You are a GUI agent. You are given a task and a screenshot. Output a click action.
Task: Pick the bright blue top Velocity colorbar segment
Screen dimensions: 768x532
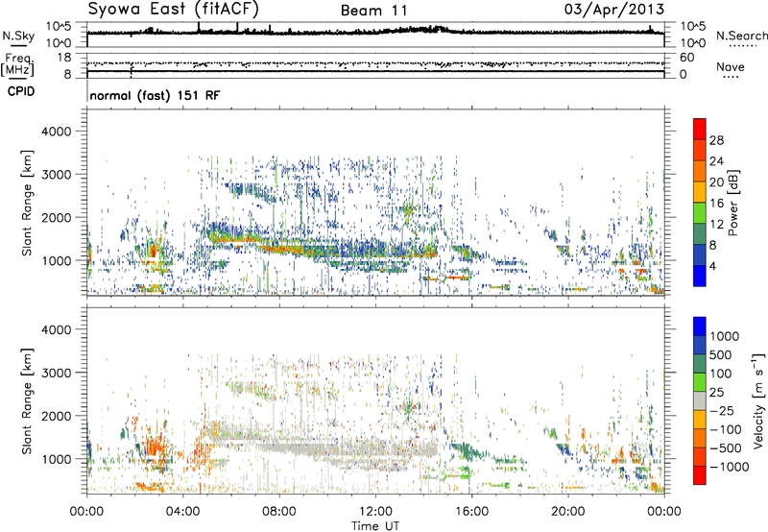click(700, 326)
